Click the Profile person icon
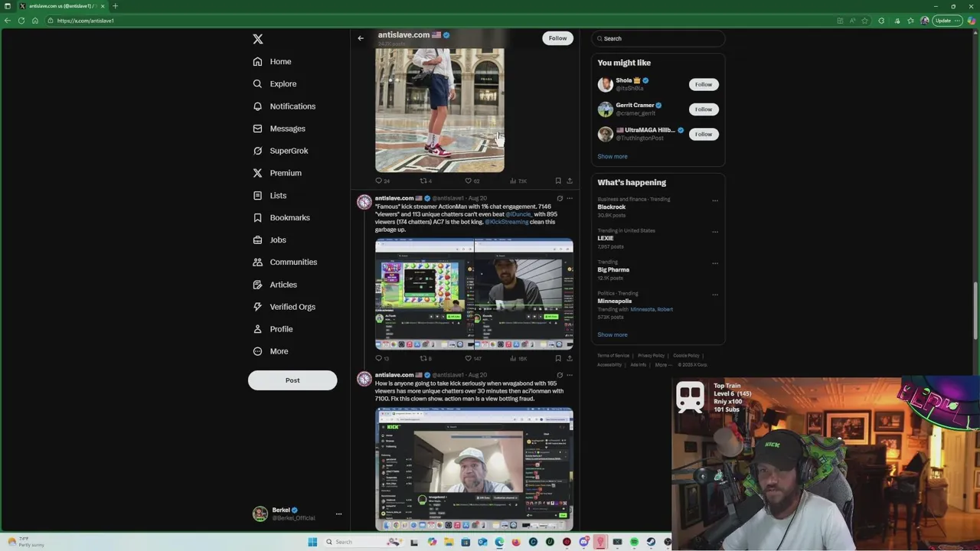Image resolution: width=980 pixels, height=551 pixels. [257, 329]
